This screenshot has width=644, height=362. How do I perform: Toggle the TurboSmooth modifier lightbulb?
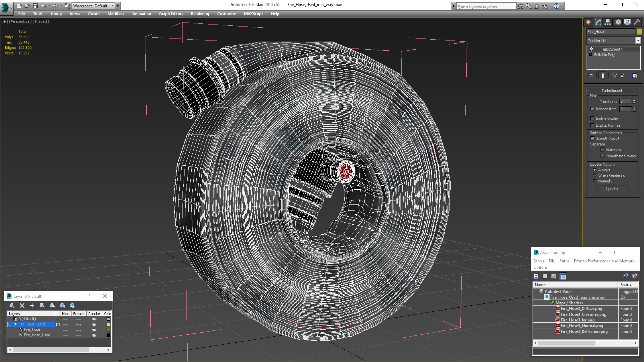coord(591,49)
